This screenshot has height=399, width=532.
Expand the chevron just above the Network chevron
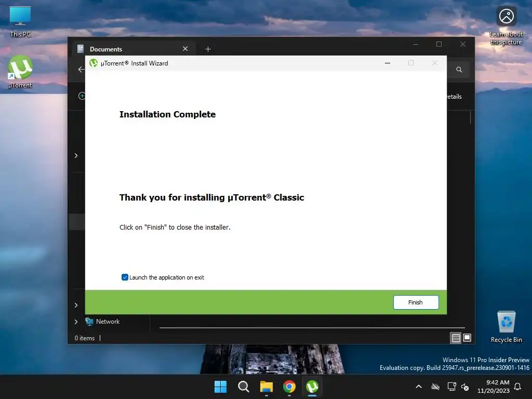click(x=76, y=305)
